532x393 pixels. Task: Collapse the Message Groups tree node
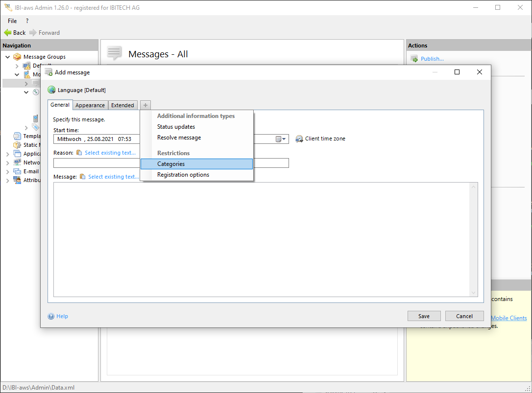click(7, 57)
